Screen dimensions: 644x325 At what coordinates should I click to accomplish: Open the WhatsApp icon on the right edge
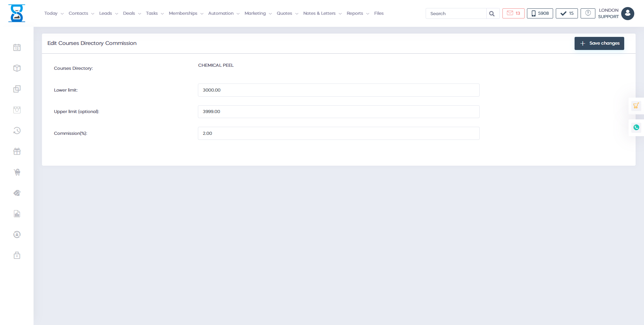click(x=636, y=127)
